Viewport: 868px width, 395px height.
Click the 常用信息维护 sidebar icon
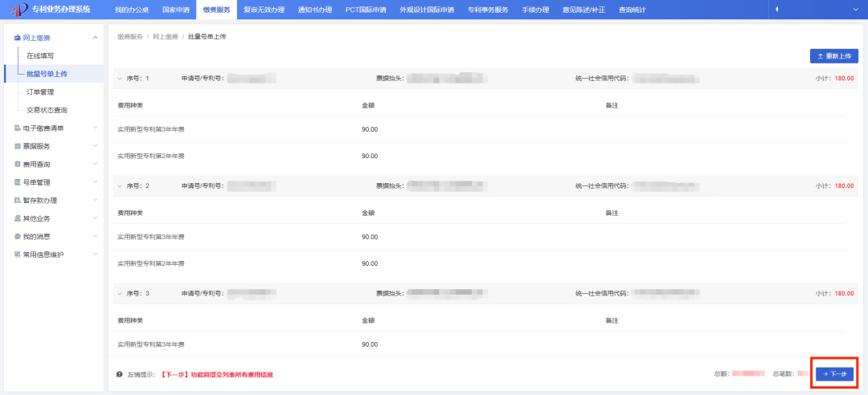point(17,255)
